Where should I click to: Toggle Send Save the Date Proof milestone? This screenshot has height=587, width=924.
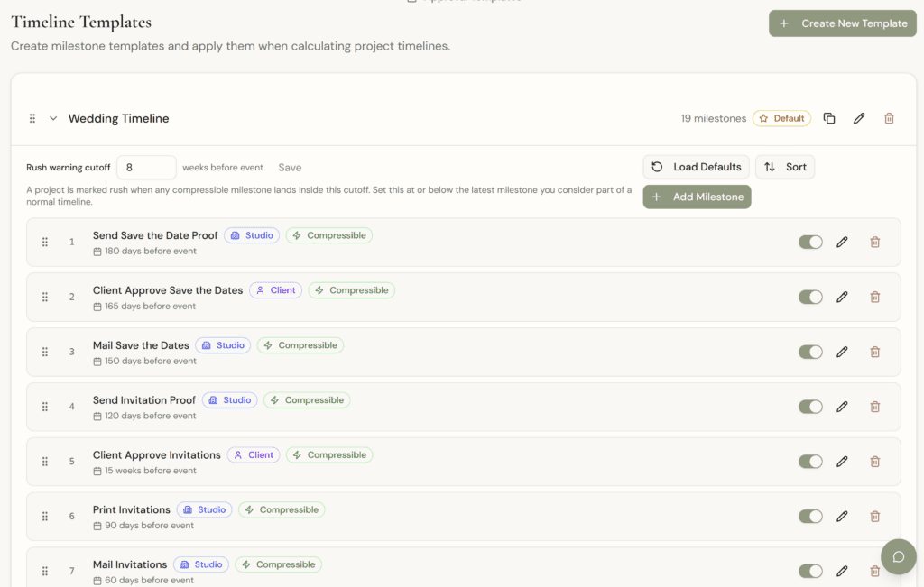(x=810, y=242)
